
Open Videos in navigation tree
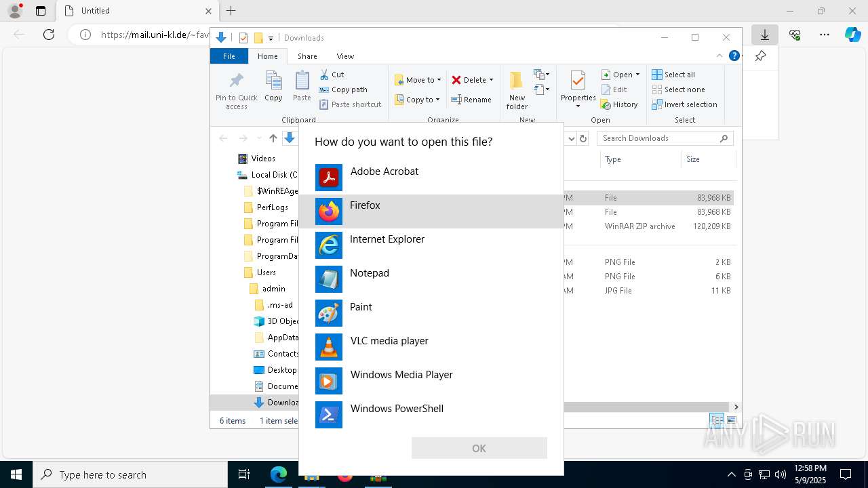pos(263,159)
